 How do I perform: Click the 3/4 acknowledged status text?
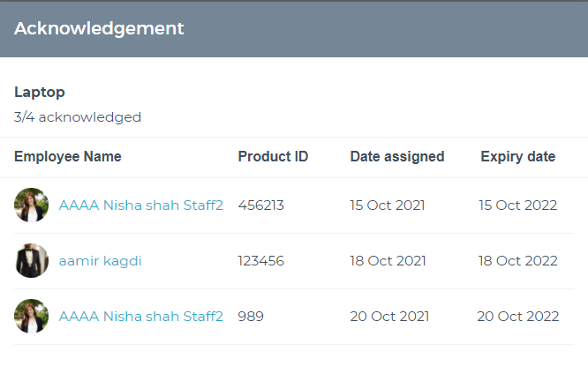pos(78,117)
